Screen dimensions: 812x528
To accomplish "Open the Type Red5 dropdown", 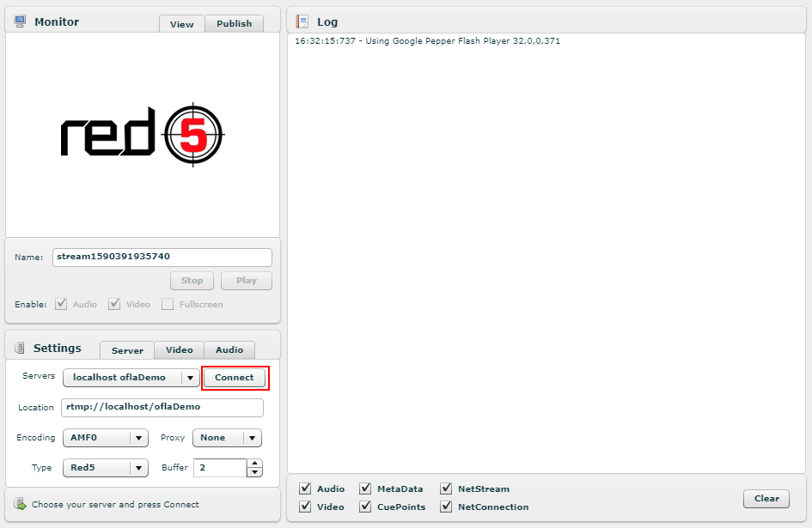I will tap(106, 468).
